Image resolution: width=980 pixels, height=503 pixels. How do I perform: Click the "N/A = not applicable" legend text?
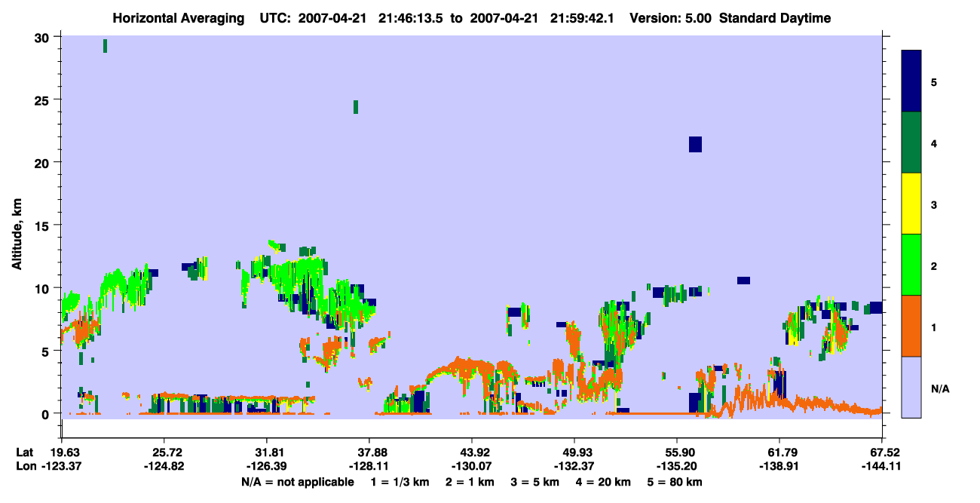click(x=298, y=482)
